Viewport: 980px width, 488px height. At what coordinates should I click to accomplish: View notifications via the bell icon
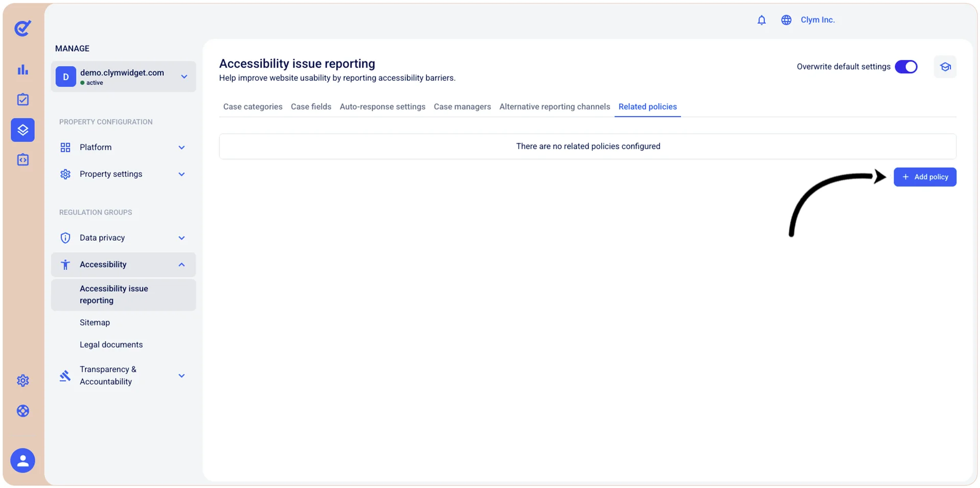click(x=761, y=20)
